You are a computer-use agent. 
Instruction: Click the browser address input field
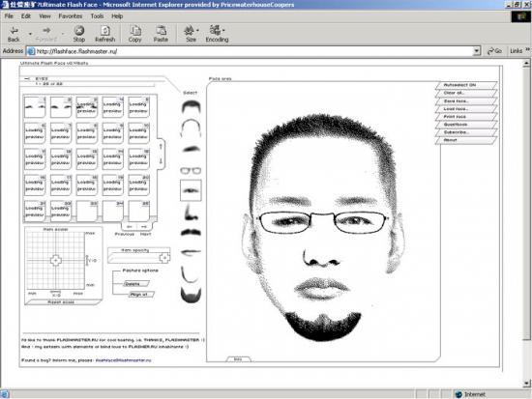click(x=251, y=51)
